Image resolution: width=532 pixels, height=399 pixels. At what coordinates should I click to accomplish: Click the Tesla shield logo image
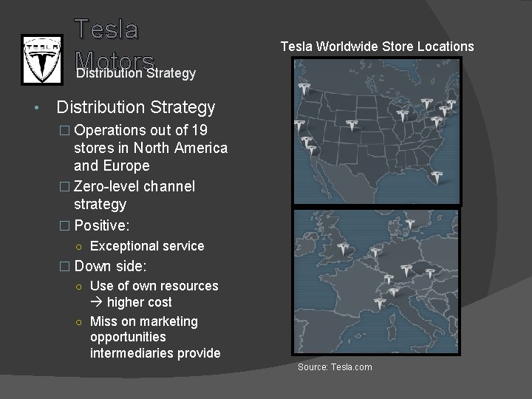click(x=42, y=60)
